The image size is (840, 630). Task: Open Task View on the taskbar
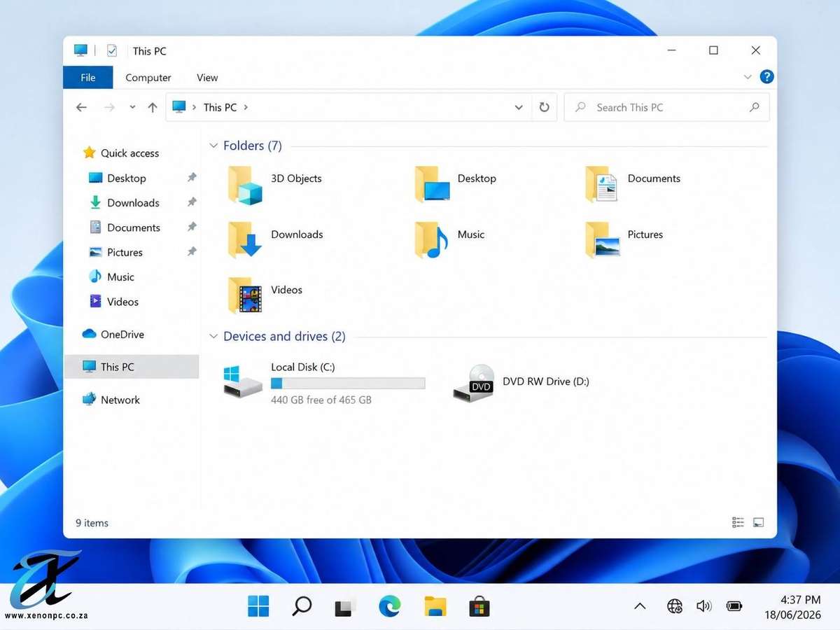point(344,606)
